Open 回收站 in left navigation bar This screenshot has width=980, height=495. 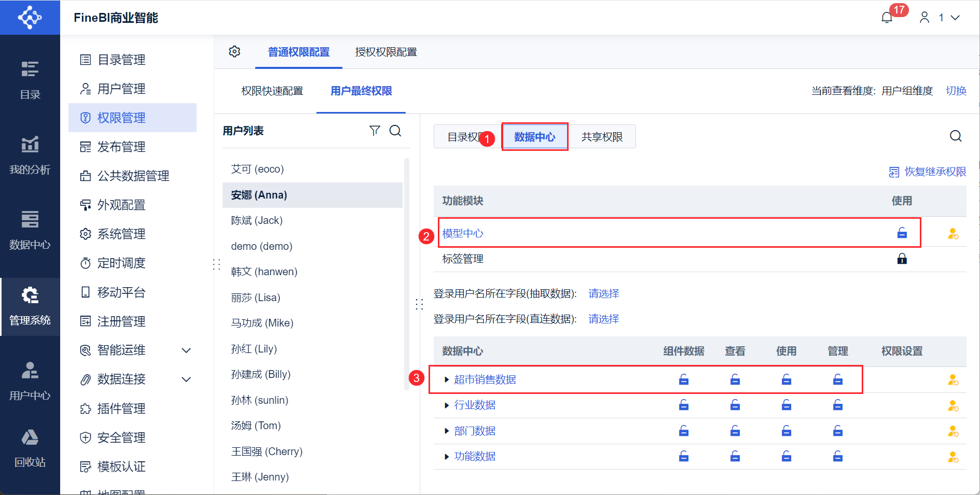(30, 448)
